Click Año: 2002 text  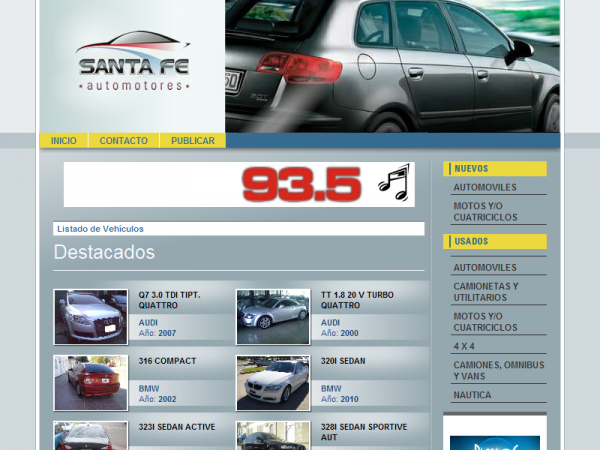157,399
